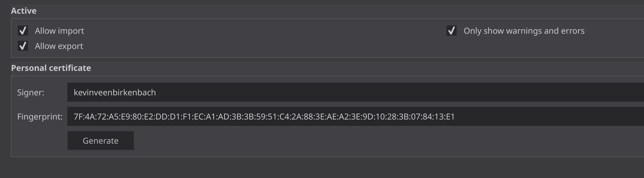Click the "Signer:" field label

pos(31,92)
